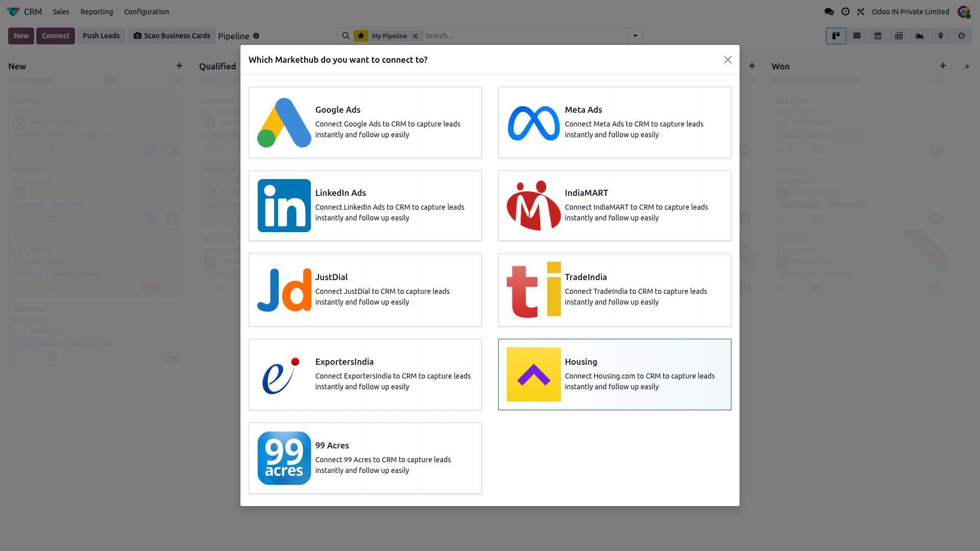
Task: Click the My Pipeline filter facet
Action: (388, 36)
